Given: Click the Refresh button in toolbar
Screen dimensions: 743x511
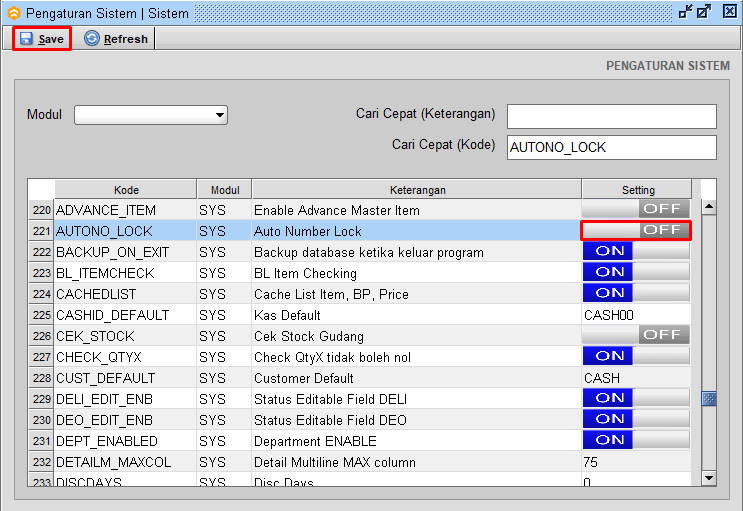Looking at the screenshot, I should click(116, 39).
